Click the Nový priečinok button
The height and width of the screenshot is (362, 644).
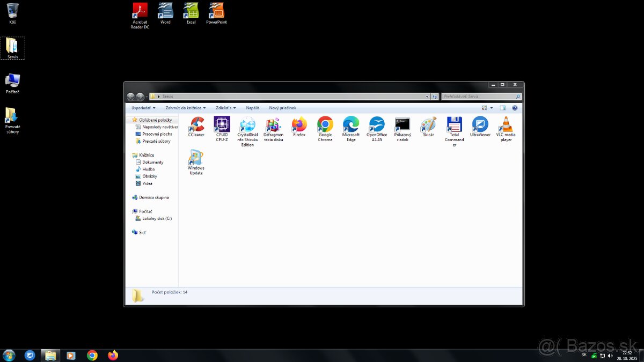click(x=282, y=108)
